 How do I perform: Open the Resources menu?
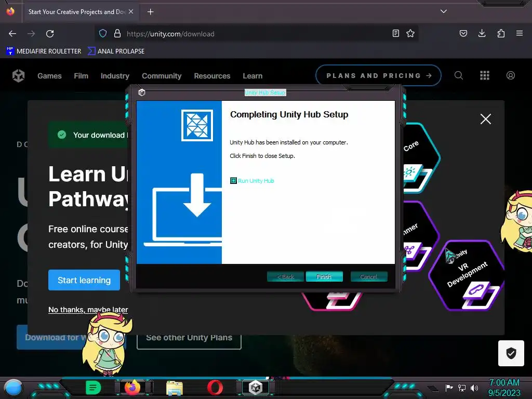212,76
